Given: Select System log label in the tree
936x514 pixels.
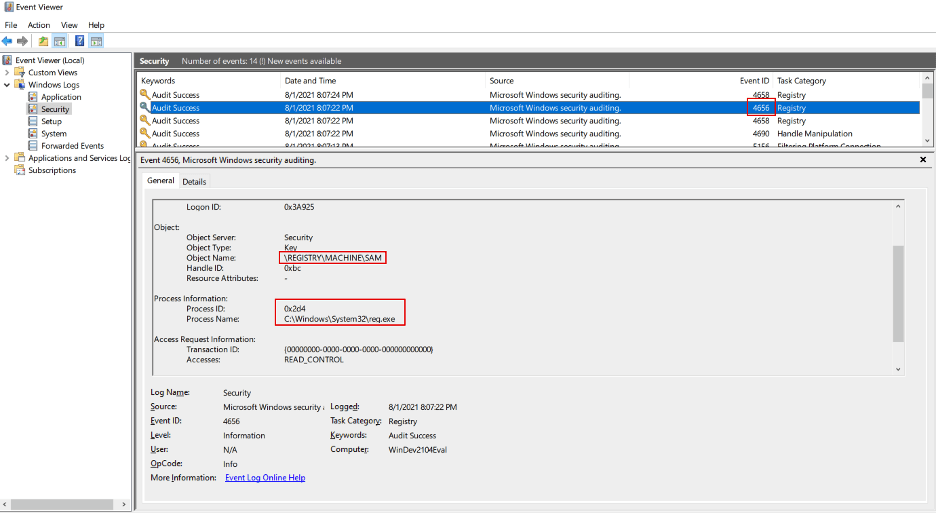Looking at the screenshot, I should (54, 134).
